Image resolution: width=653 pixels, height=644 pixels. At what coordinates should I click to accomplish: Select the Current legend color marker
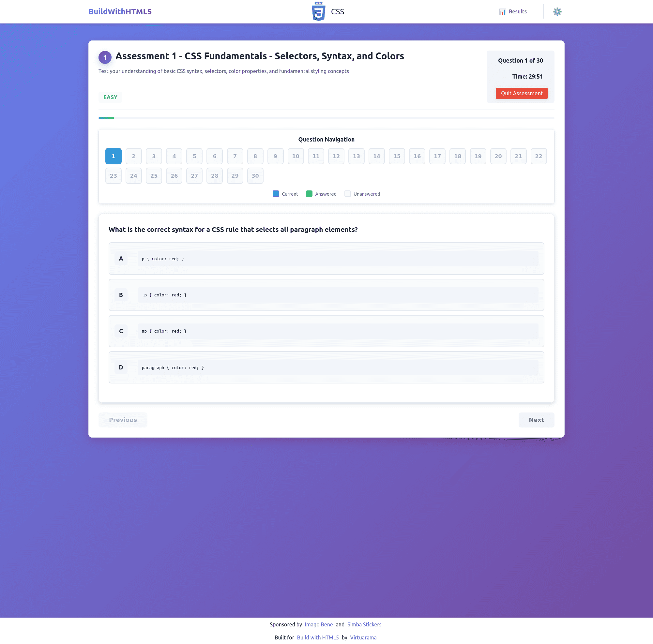point(276,194)
